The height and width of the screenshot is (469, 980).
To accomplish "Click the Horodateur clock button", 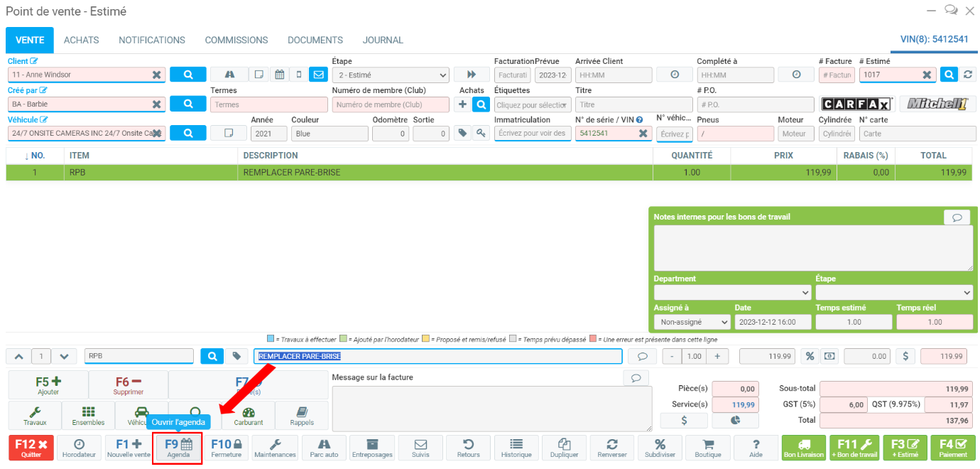I will [79, 448].
